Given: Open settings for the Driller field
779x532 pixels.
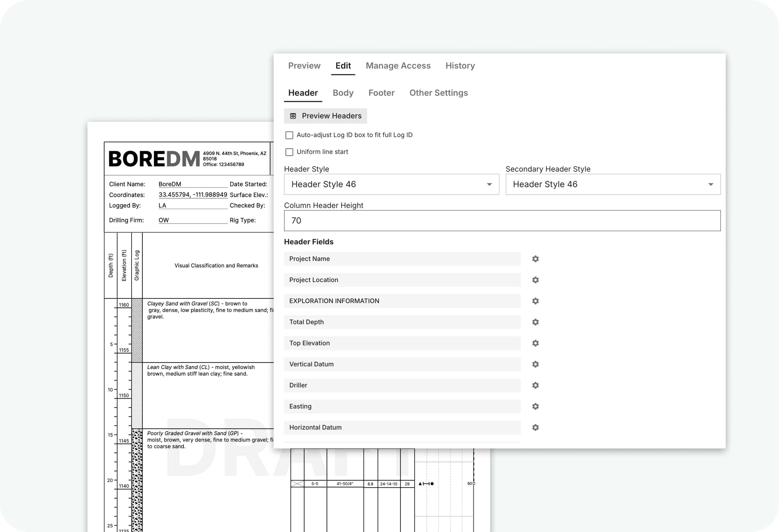Looking at the screenshot, I should click(x=535, y=385).
